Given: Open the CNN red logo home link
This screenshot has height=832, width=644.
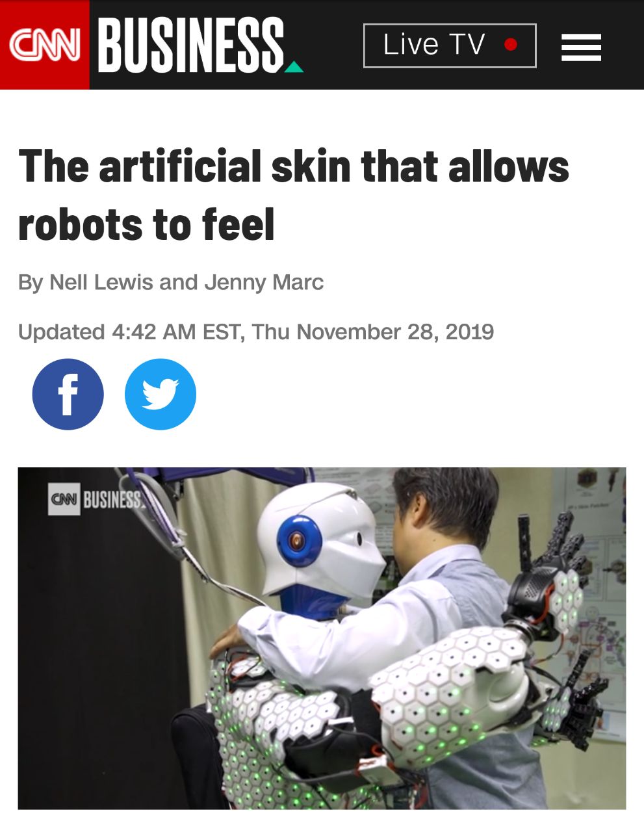Looking at the screenshot, I should coord(45,45).
